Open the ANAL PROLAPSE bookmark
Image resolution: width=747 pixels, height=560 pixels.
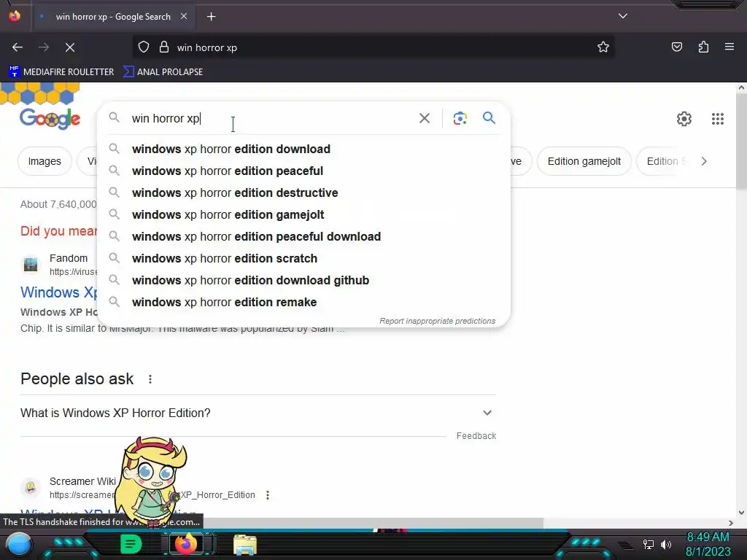click(x=163, y=72)
